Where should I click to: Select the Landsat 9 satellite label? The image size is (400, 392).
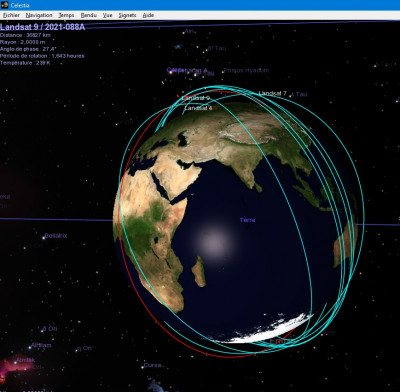(196, 98)
